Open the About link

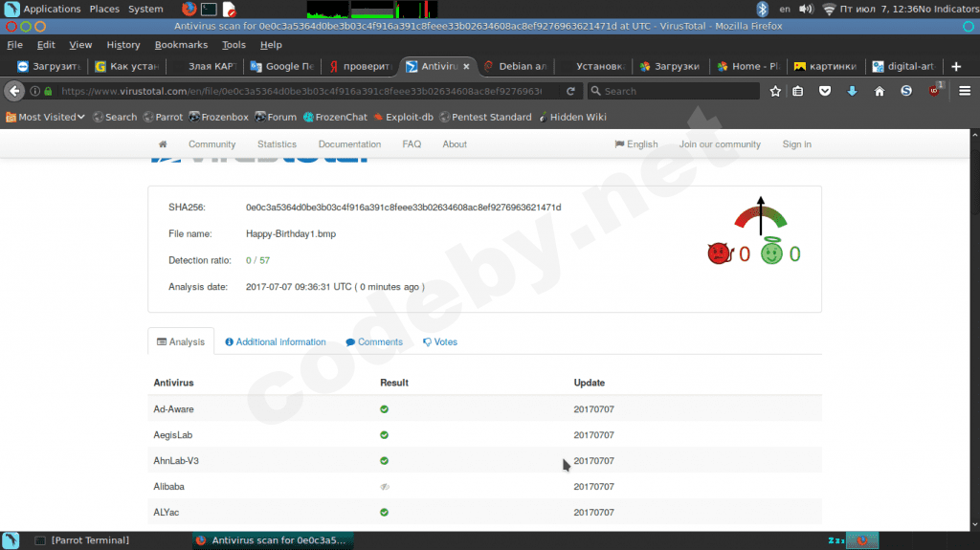[x=455, y=144]
